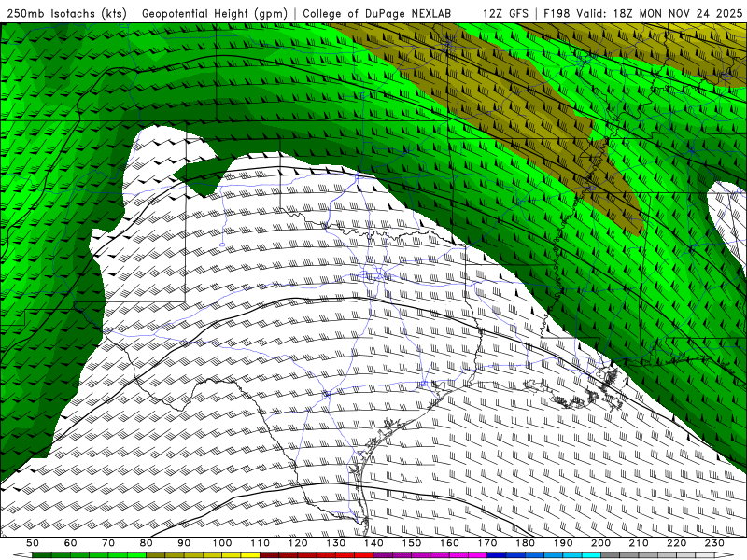The width and height of the screenshot is (747, 560).
Task: Click the color bar label '80'
Action: (x=147, y=543)
